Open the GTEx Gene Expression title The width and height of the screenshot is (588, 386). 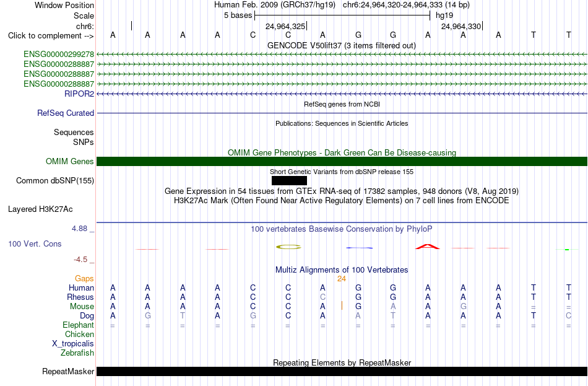pos(342,191)
